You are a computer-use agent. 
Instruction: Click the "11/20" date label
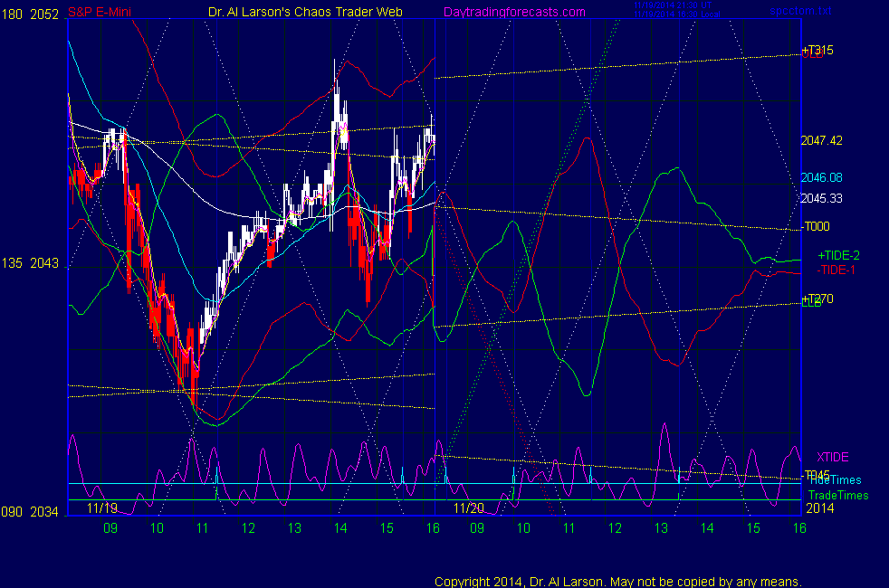point(469,508)
